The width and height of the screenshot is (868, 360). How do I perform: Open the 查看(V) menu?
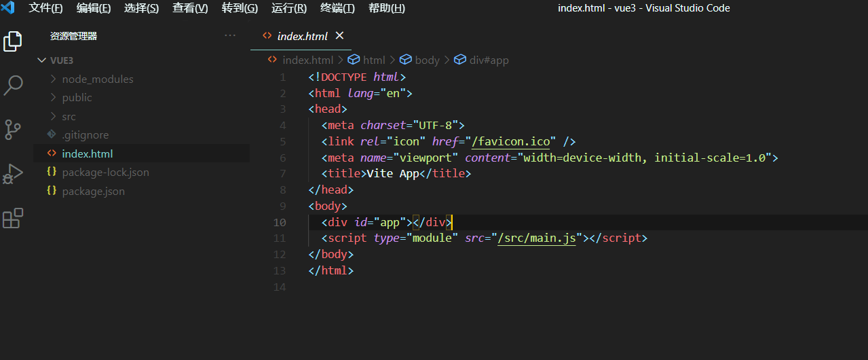coord(191,8)
